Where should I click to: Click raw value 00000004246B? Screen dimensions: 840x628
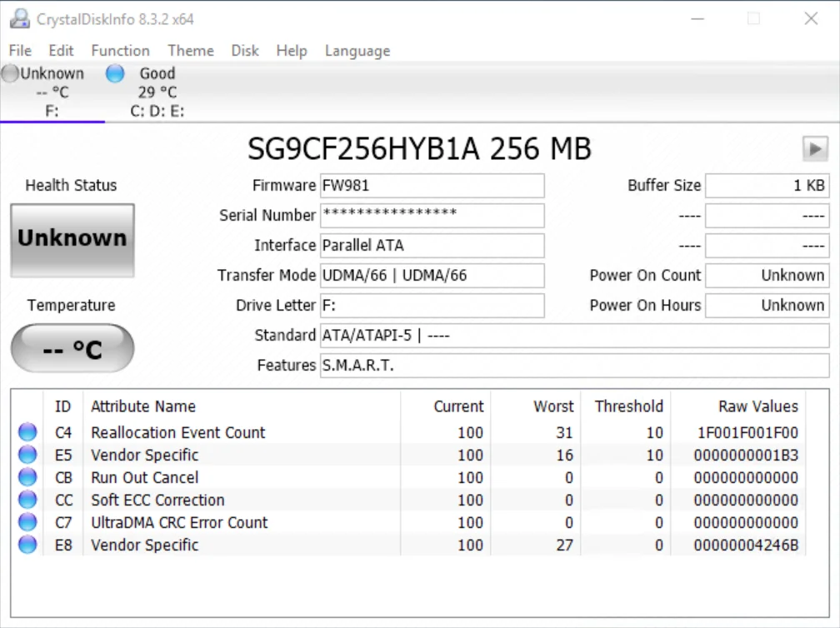[746, 545]
